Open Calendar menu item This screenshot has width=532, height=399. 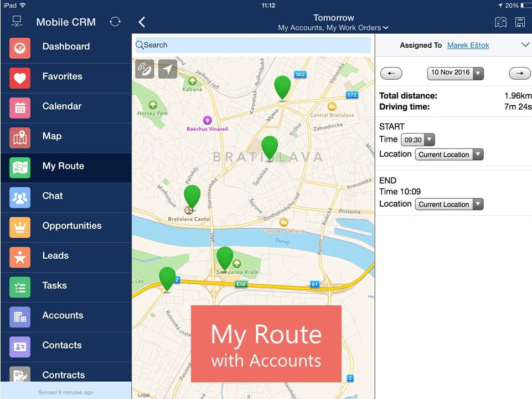66,108
